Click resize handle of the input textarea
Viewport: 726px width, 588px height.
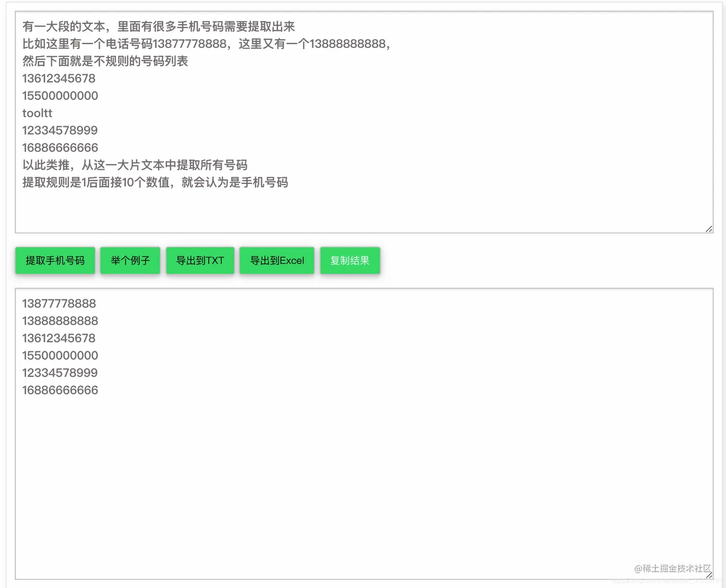click(709, 229)
